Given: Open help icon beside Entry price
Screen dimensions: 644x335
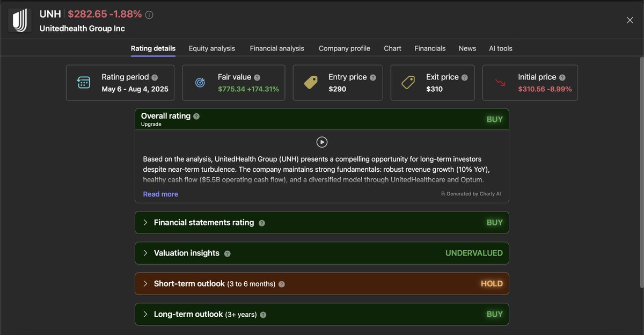Looking at the screenshot, I should coord(372,77).
